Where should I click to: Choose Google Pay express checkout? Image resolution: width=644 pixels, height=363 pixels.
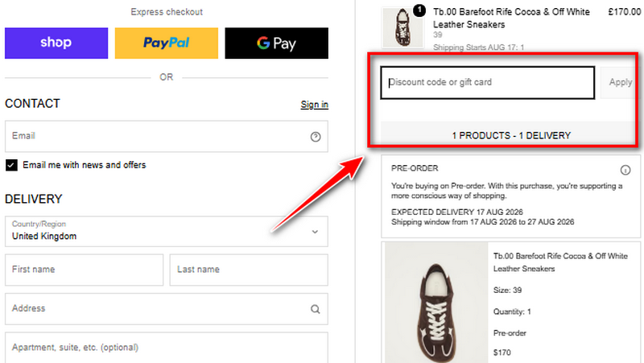click(x=276, y=43)
